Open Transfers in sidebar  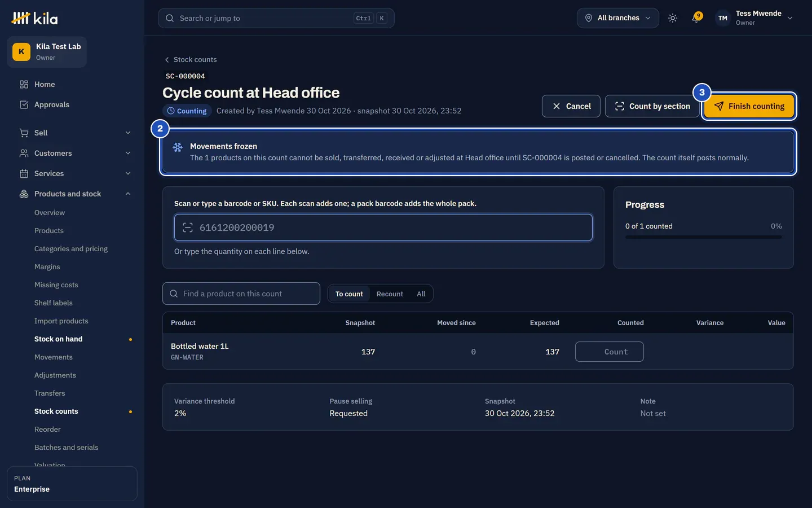click(x=50, y=393)
